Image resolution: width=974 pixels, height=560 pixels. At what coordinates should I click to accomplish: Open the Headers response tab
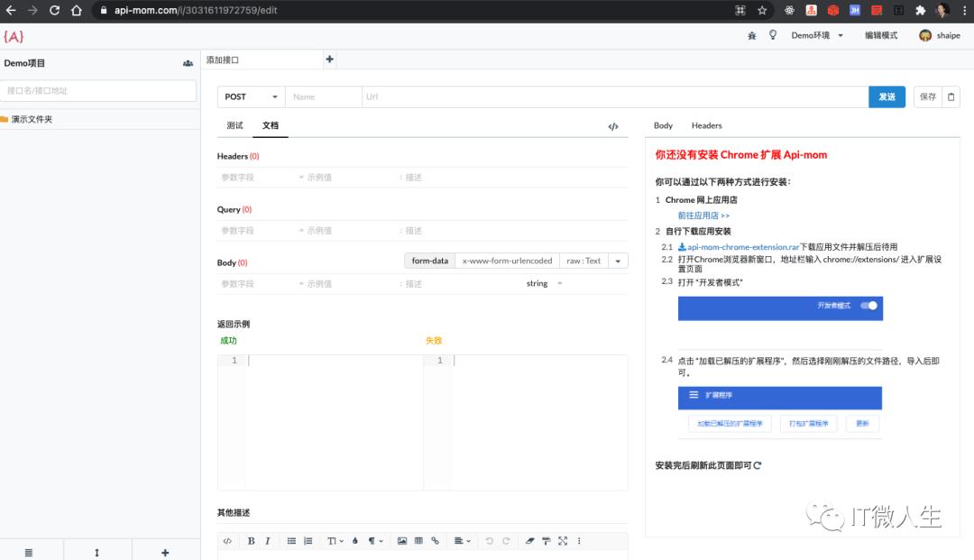pos(706,125)
